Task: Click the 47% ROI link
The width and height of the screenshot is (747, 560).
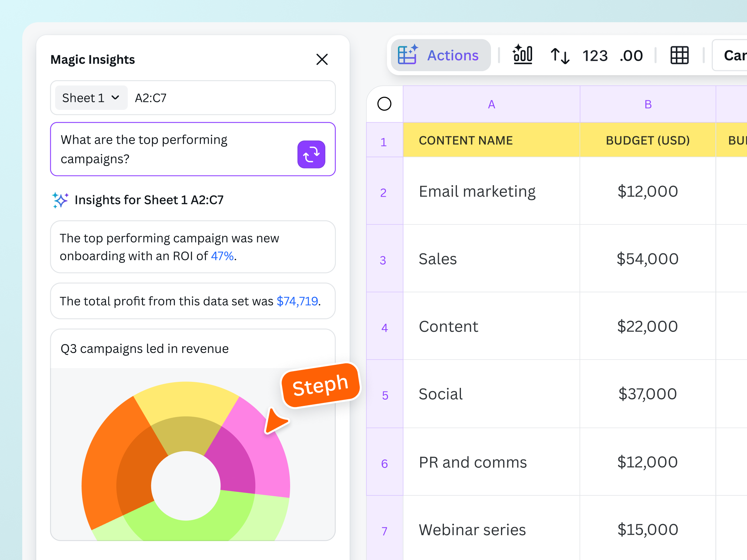Action: (x=222, y=256)
